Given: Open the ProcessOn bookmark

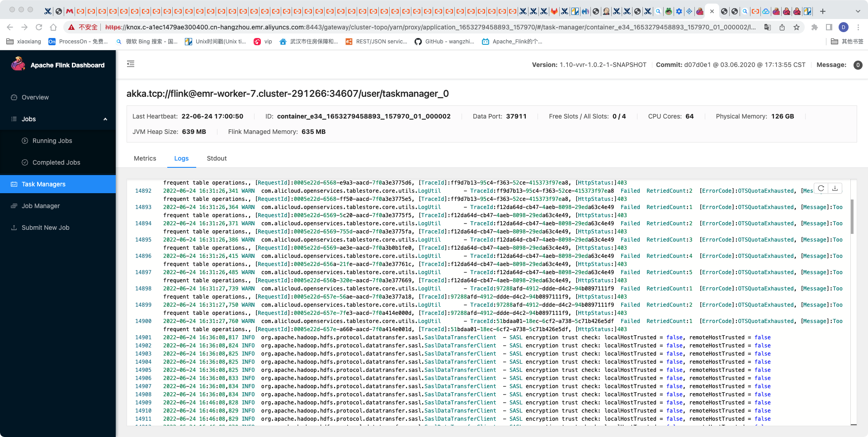Looking at the screenshot, I should click(78, 42).
